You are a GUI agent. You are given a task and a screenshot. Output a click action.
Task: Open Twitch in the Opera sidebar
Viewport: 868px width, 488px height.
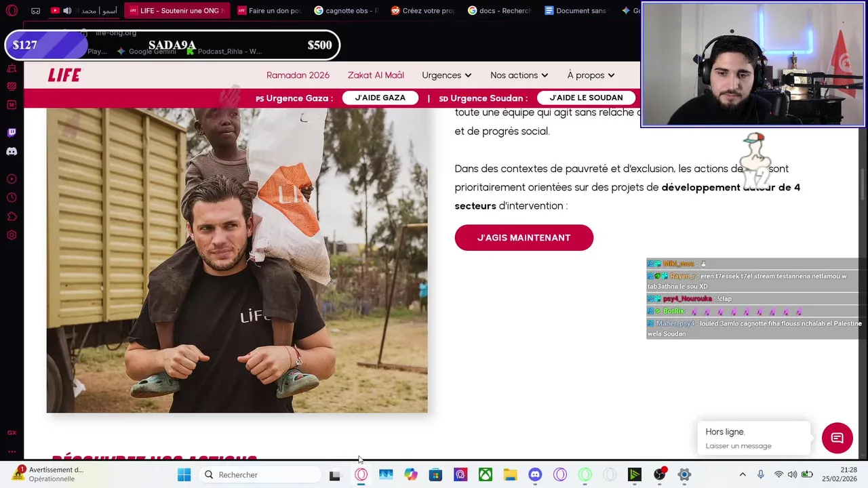tap(12, 133)
